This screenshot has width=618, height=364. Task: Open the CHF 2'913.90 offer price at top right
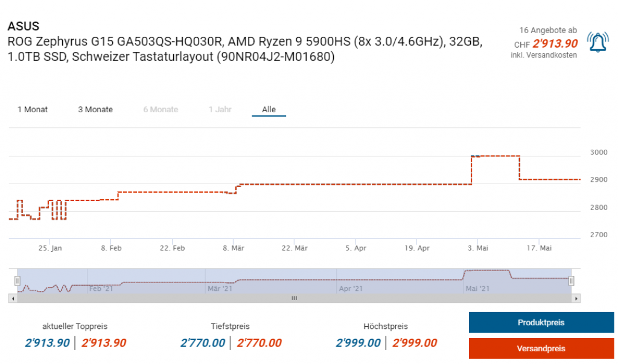click(555, 43)
